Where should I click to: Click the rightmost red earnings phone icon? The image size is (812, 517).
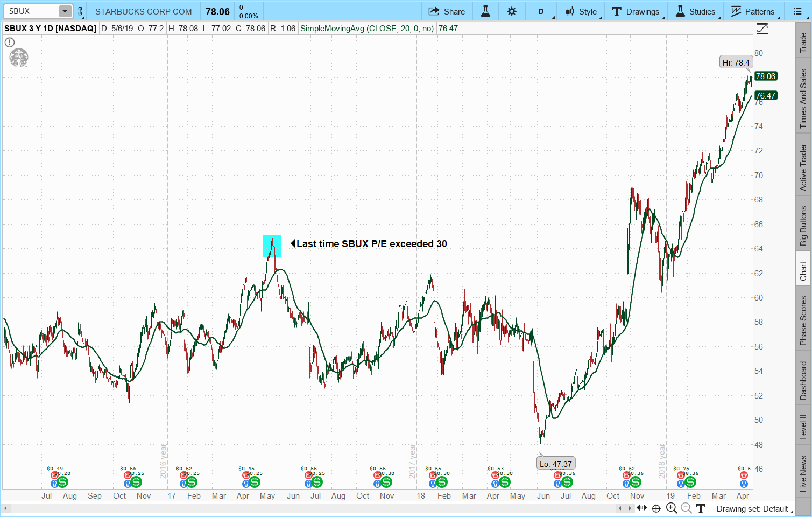point(744,476)
